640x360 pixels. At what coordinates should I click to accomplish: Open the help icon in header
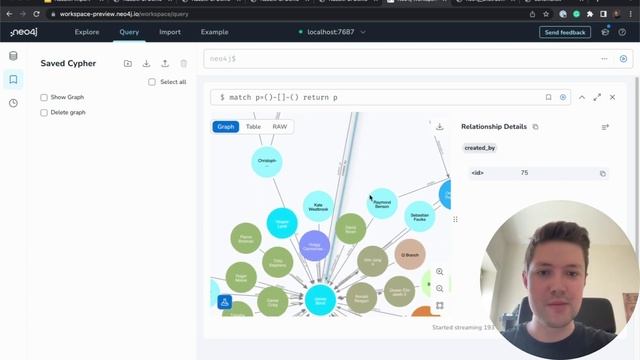click(622, 32)
